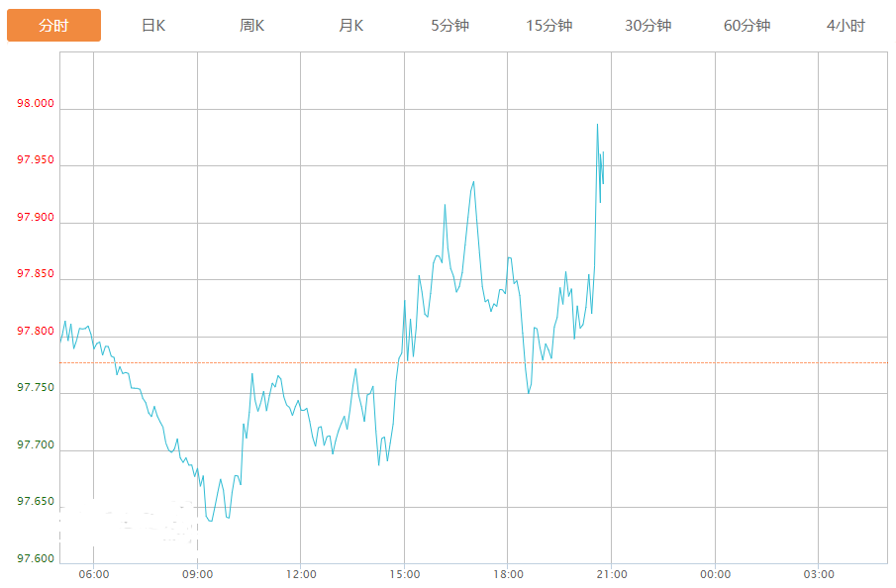Click the 18:00 time axis label
This screenshot has width=896, height=588.
pyautogui.click(x=508, y=574)
